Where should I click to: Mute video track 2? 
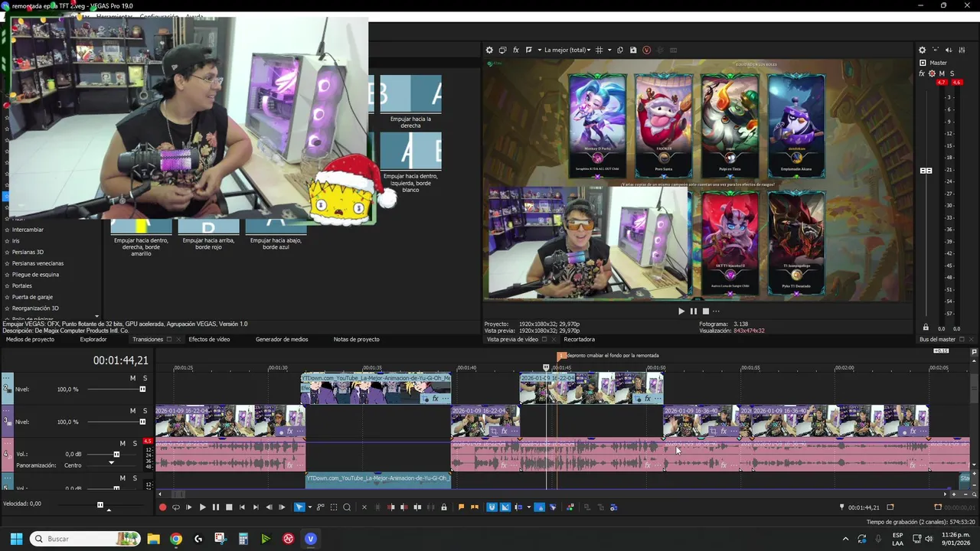[x=132, y=378]
